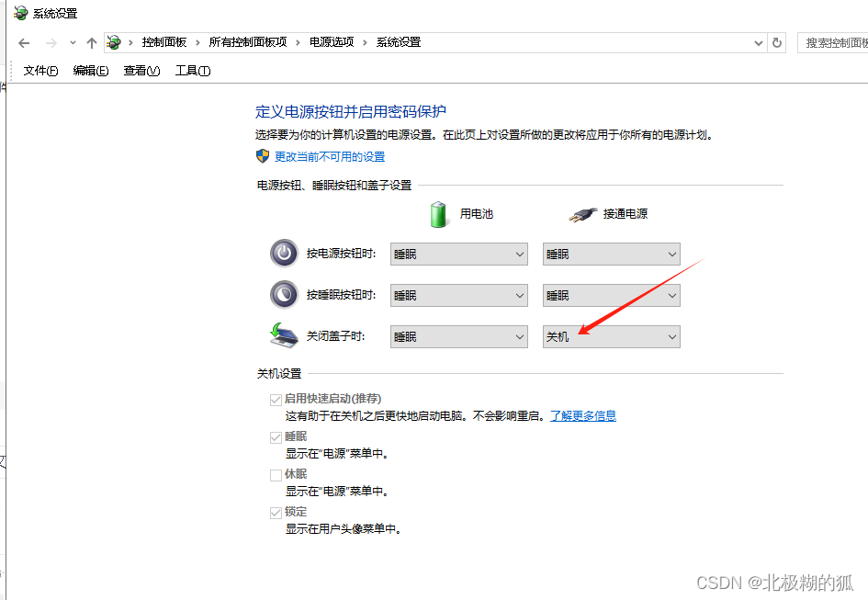Select 控制面板 in the breadcrumb path
This screenshot has width=868, height=600.
[x=163, y=42]
